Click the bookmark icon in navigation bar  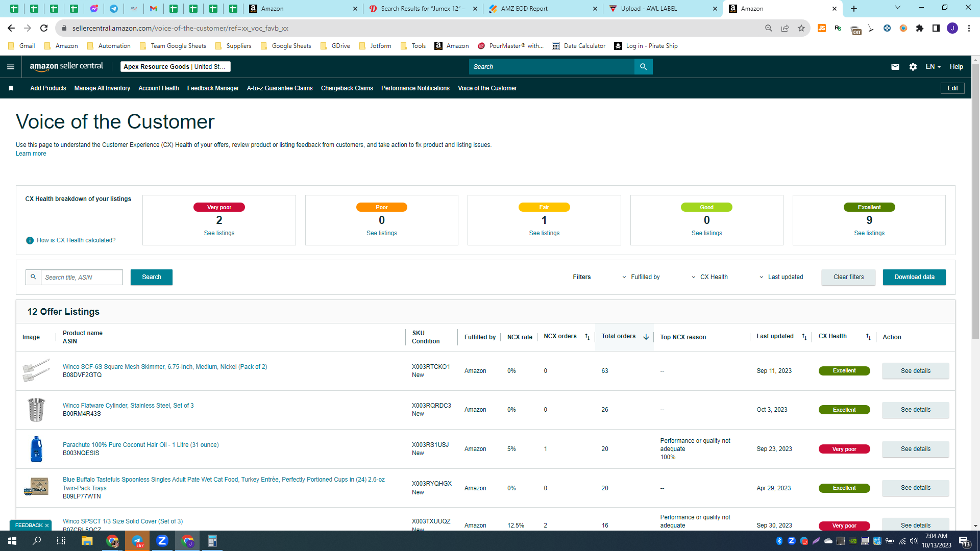(11, 88)
